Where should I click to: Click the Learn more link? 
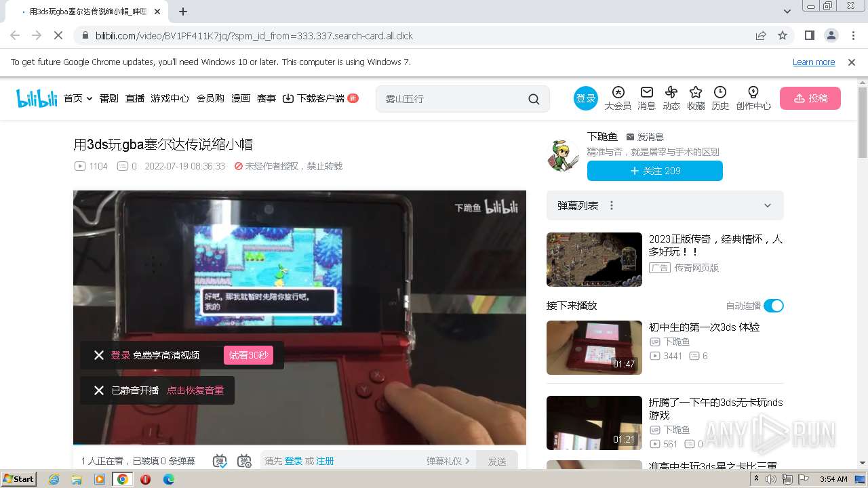[x=814, y=62]
